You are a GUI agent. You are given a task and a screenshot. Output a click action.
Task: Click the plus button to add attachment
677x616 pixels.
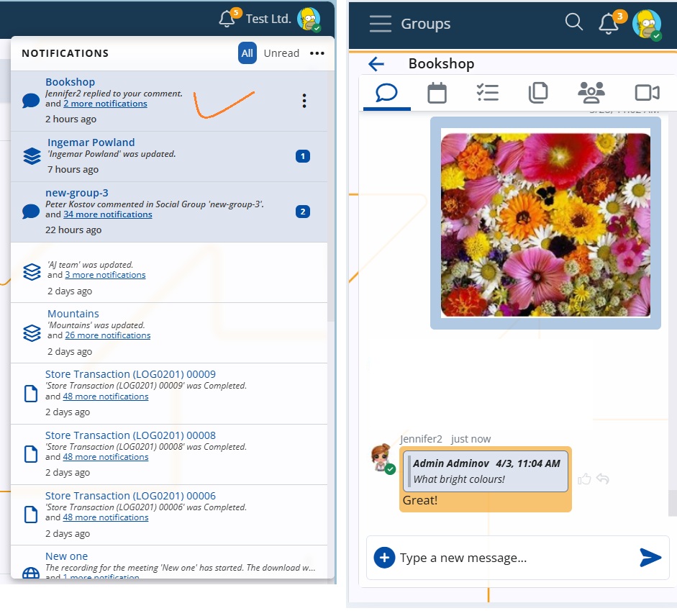click(x=384, y=558)
